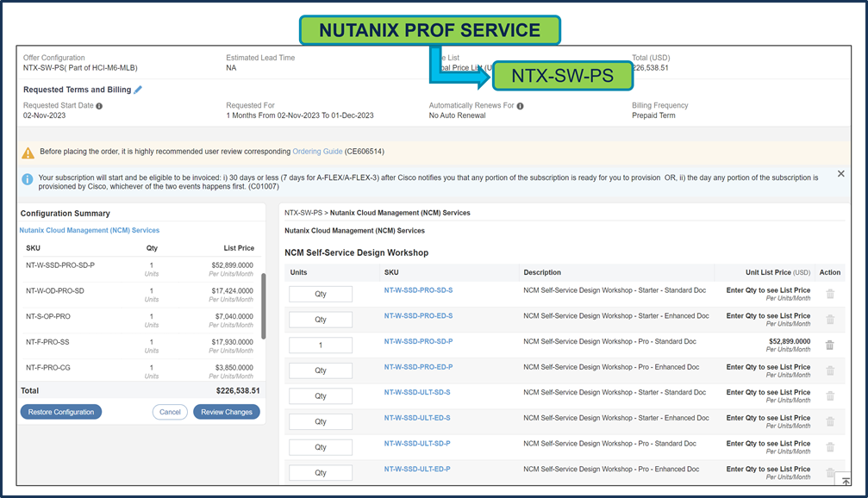
Task: Focus Qty field for NT-W-SSD-PRO-SD-S
Action: (x=321, y=294)
